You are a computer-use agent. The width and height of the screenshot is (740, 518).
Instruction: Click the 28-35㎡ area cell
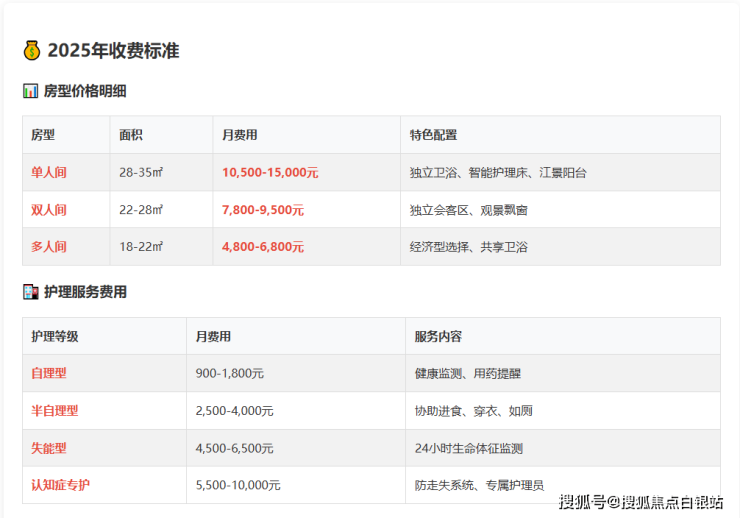click(141, 173)
